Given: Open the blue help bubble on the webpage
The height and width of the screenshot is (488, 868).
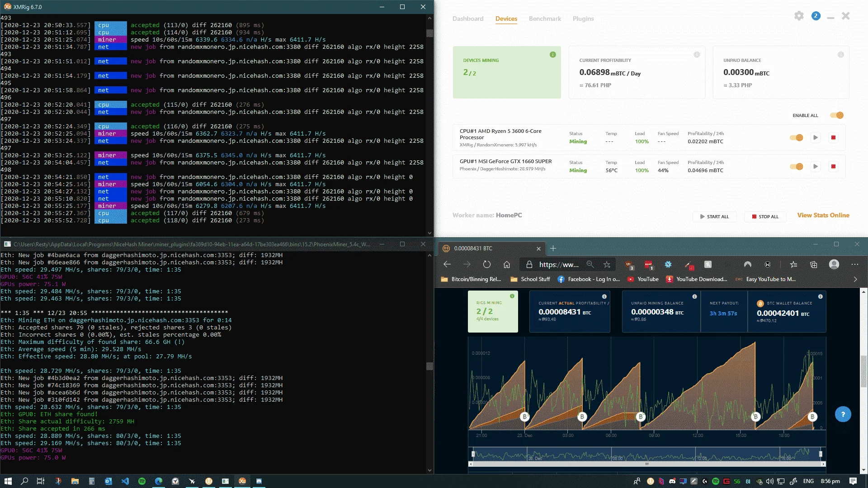Looking at the screenshot, I should [x=843, y=414].
